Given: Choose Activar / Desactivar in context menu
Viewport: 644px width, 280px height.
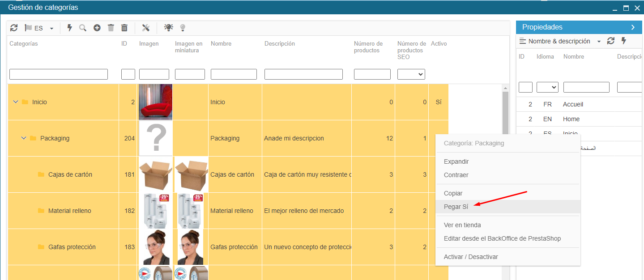Looking at the screenshot, I should coord(470,257).
